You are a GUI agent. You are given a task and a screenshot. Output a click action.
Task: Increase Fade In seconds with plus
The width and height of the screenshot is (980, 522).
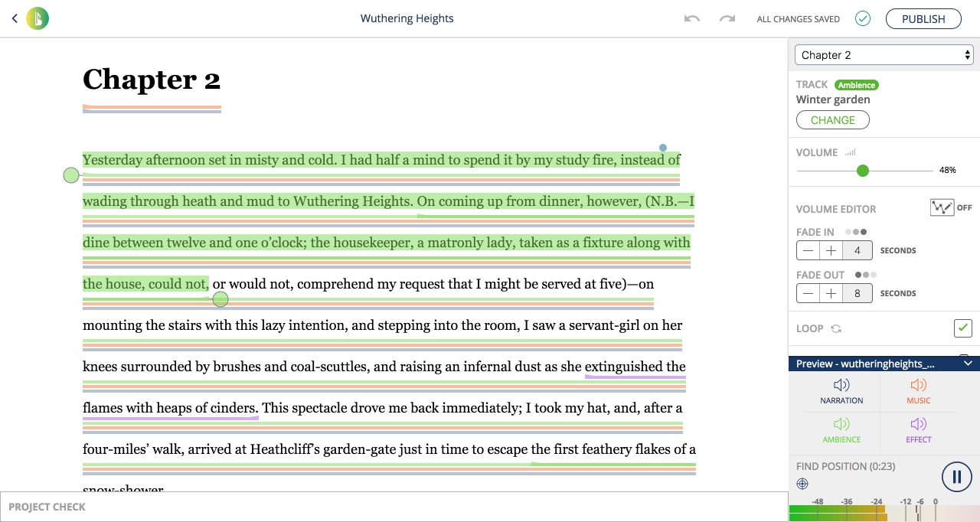point(831,250)
